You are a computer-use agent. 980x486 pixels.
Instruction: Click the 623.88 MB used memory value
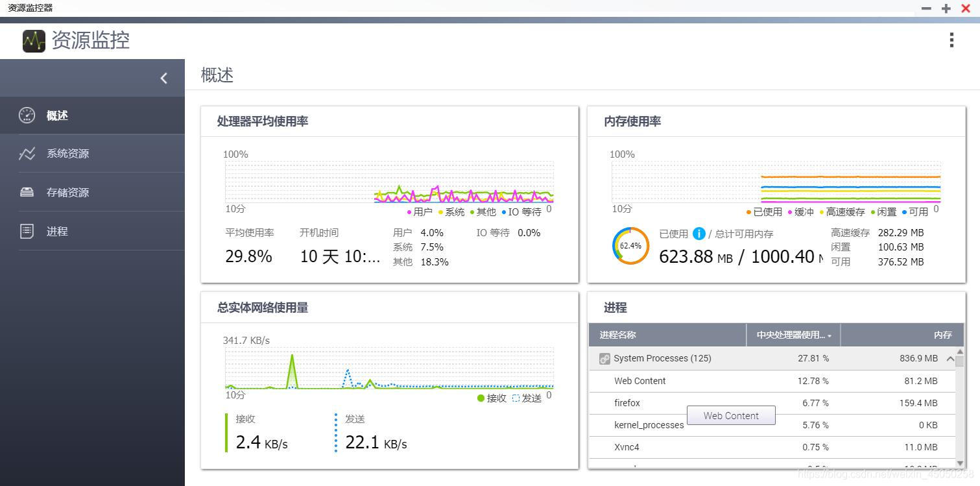(696, 256)
